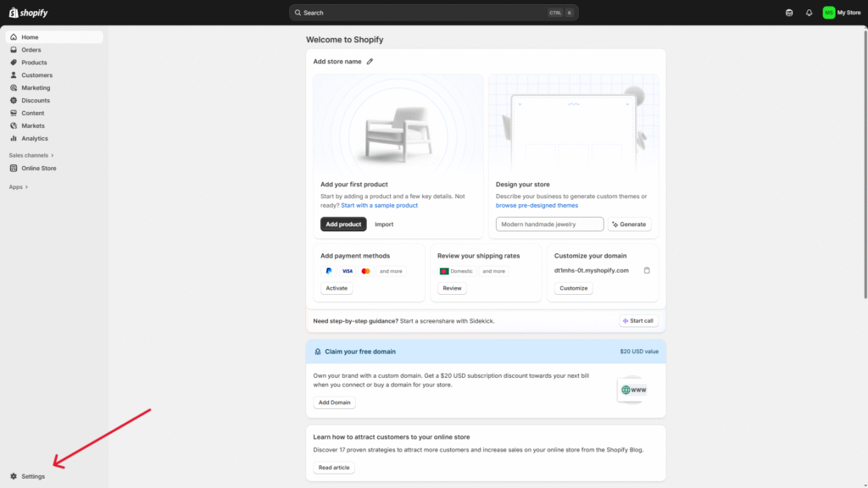This screenshot has height=488, width=868.
Task: Copy the myshopify.com domain with clipboard icon
Action: [x=647, y=270]
